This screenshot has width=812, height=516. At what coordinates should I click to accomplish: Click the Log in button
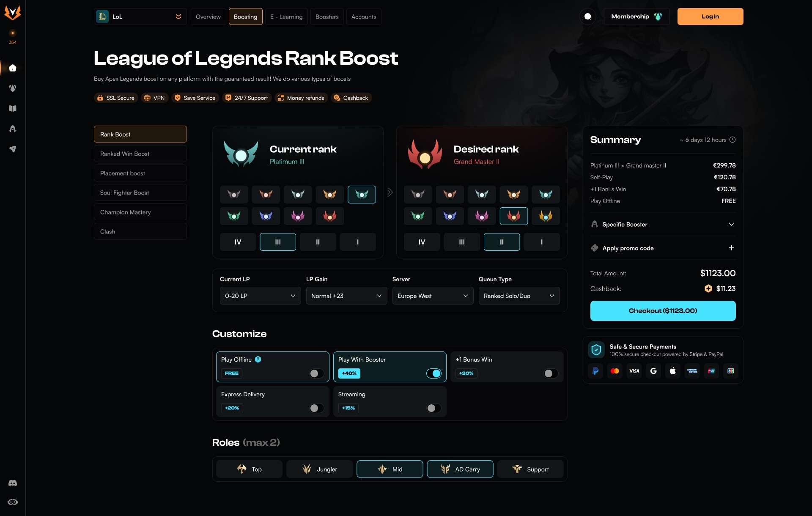pos(710,16)
